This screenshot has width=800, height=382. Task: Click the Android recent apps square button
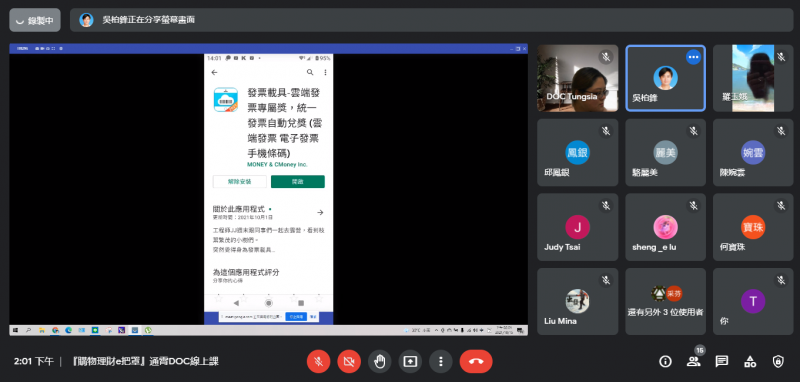(x=301, y=303)
